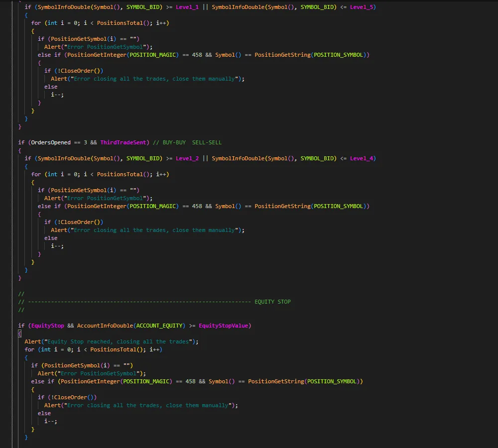Viewport: 498px width, 448px height.
Task: Click the EQUITY STOP section header comment
Action: tap(272, 302)
